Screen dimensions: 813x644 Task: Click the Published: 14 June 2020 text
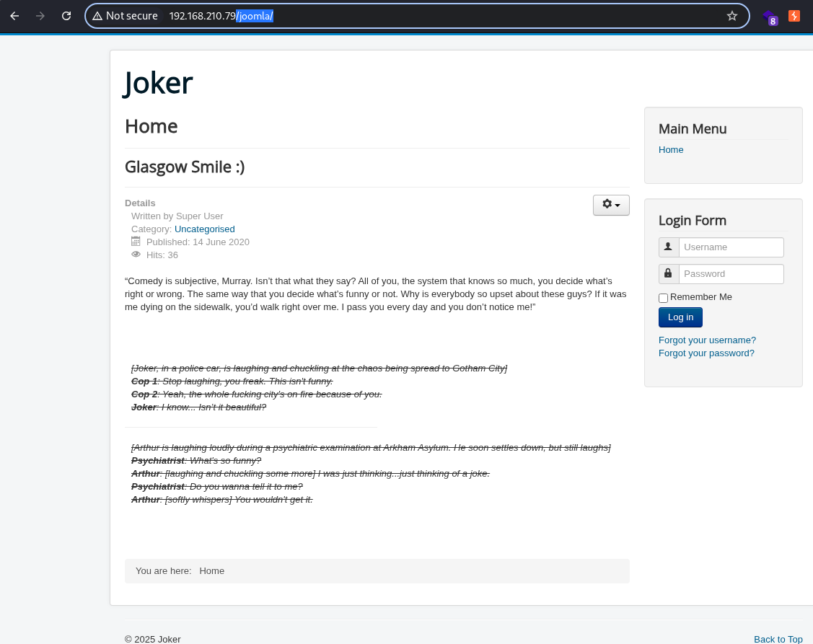(x=198, y=242)
